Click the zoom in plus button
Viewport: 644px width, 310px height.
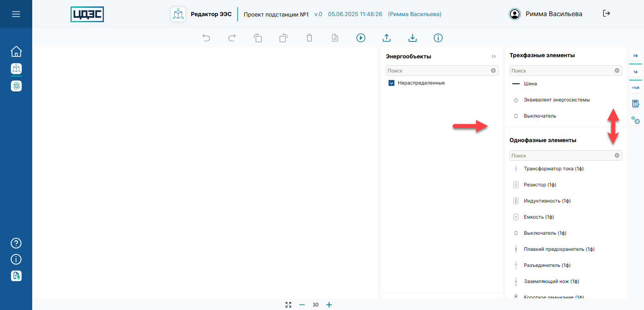[x=329, y=305]
